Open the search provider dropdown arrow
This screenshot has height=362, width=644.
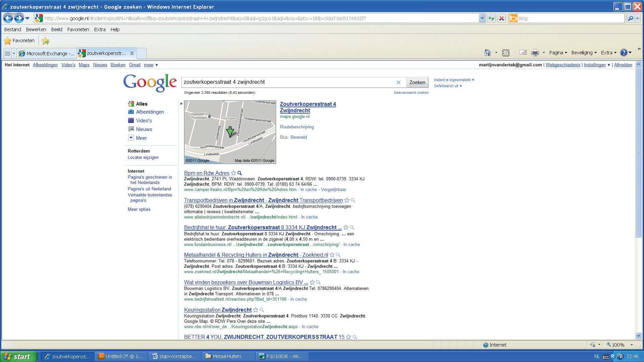pyautogui.click(x=638, y=18)
